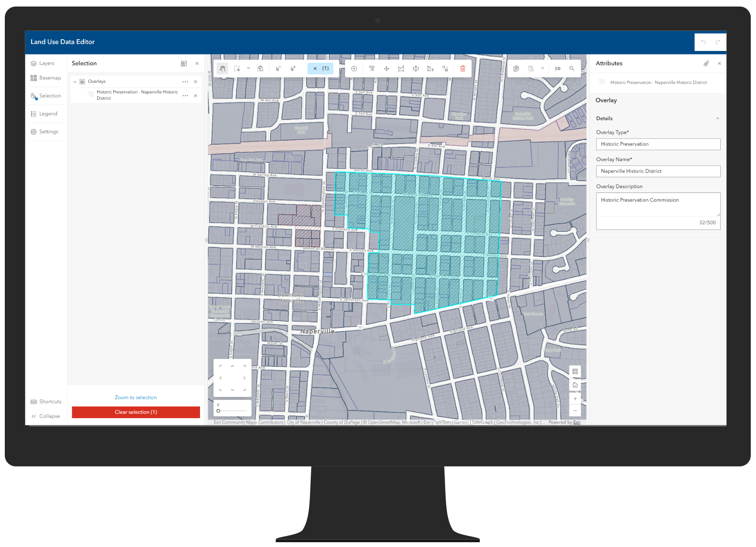756x547 pixels.
Task: Activate the rectangle selection tool
Action: 238,68
